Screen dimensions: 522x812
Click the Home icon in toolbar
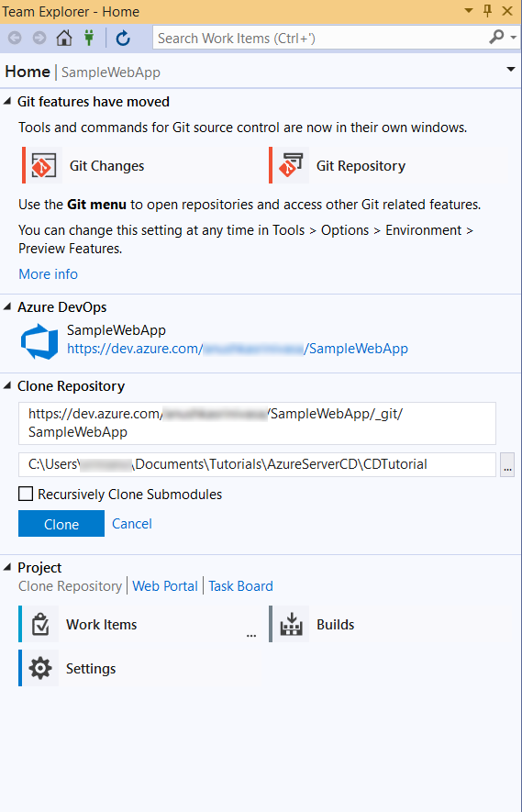click(64, 38)
